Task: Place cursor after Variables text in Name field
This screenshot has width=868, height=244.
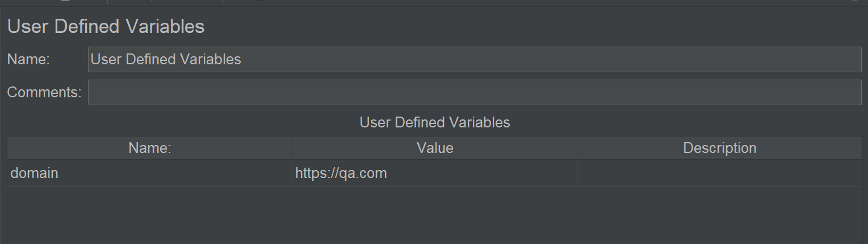Action: pyautogui.click(x=242, y=59)
